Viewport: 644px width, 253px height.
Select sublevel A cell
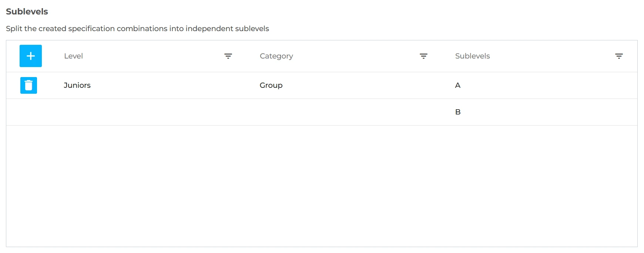tap(458, 85)
